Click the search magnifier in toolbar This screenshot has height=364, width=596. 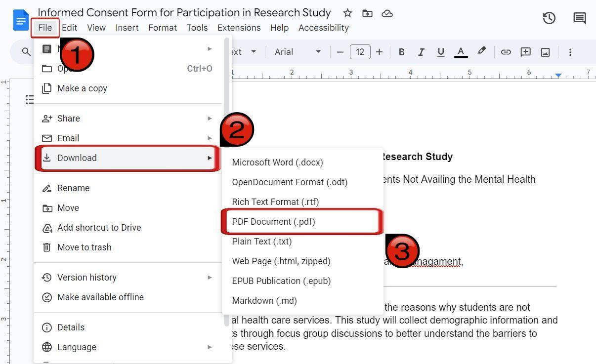pyautogui.click(x=26, y=52)
